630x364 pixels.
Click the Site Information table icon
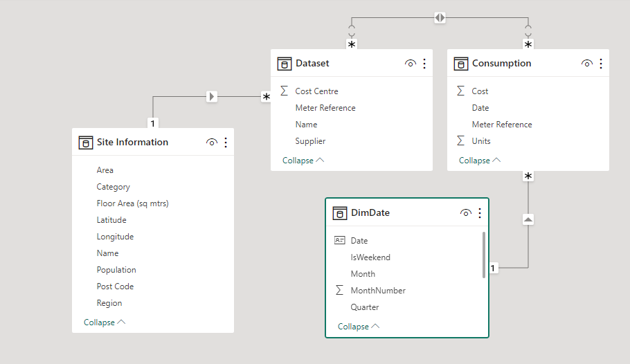(x=86, y=143)
